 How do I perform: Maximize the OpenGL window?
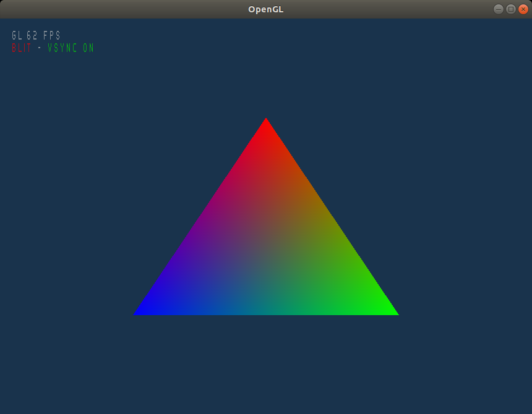tap(511, 9)
